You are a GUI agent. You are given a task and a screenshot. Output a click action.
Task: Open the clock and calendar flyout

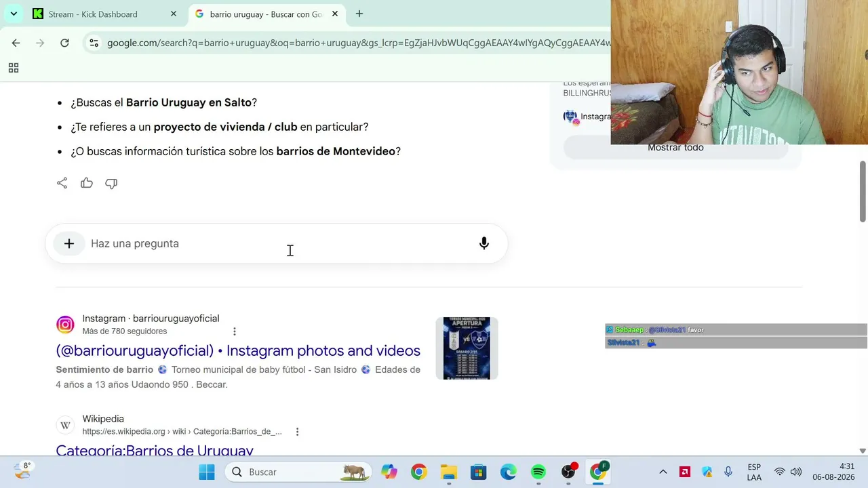(x=833, y=472)
